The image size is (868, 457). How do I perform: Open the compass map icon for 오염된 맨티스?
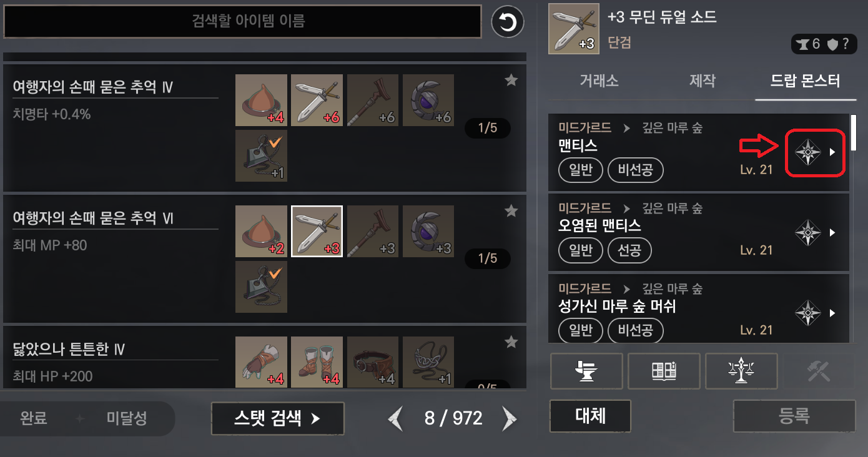808,232
